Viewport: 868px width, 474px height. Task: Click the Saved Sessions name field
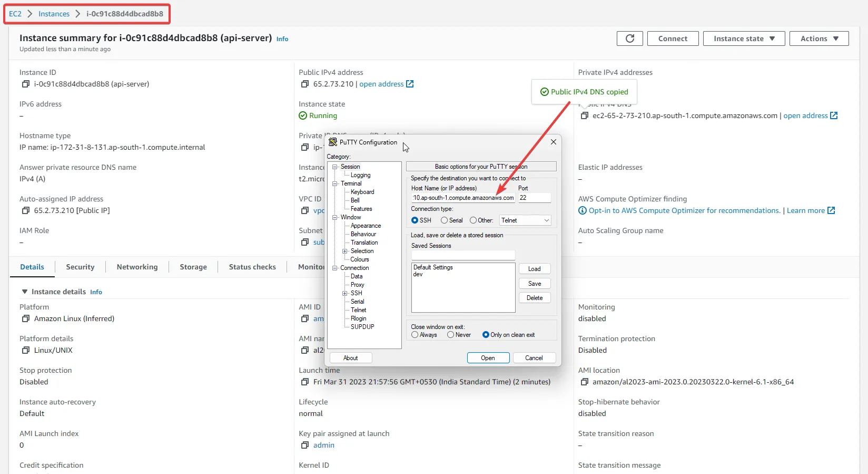(463, 255)
